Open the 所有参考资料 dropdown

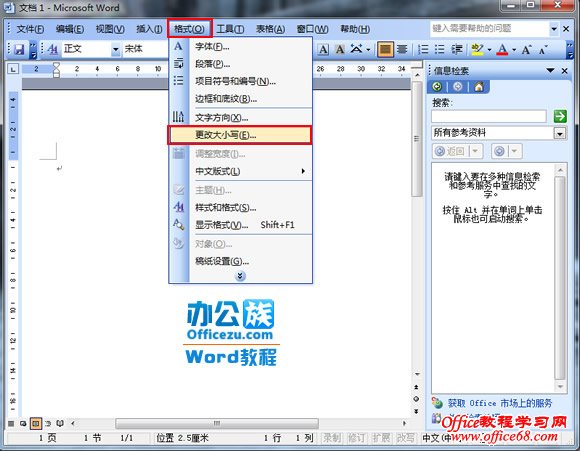[560, 133]
